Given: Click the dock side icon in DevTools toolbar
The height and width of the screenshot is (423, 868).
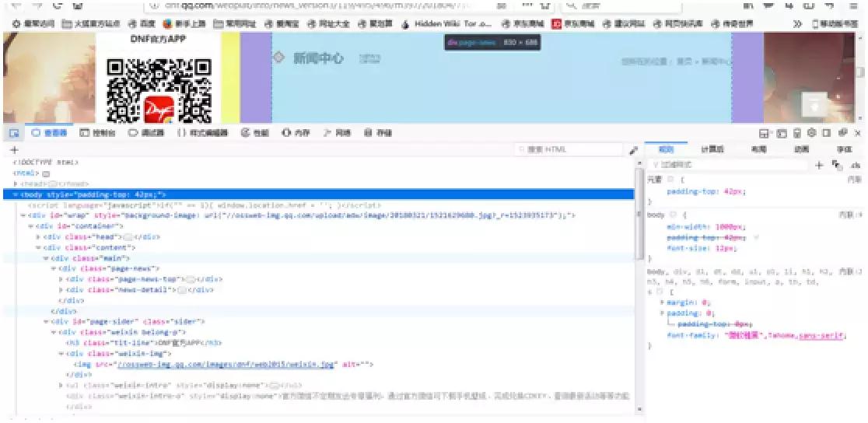Looking at the screenshot, I should 827,133.
